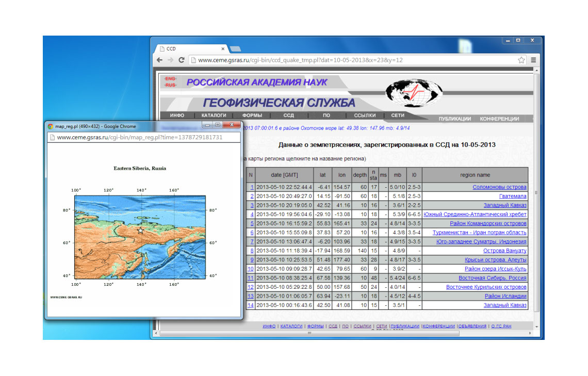Close the CCD browser tab

pos(223,48)
